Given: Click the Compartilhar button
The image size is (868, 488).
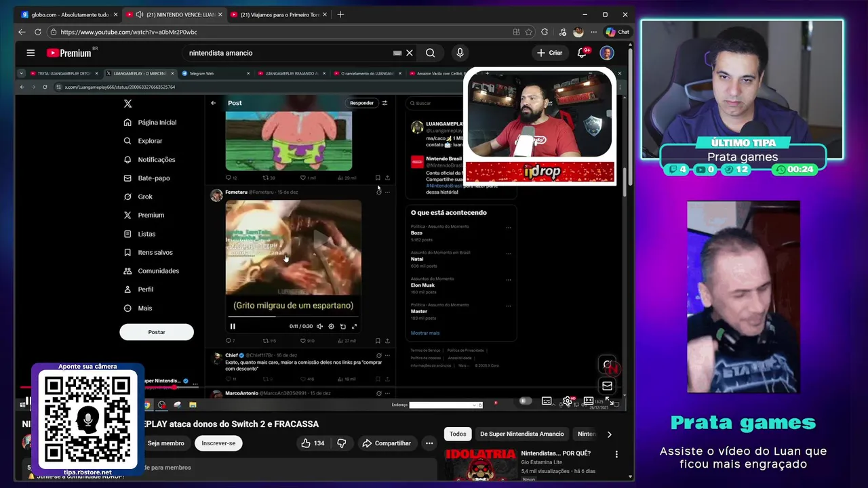Looking at the screenshot, I should pos(387,443).
